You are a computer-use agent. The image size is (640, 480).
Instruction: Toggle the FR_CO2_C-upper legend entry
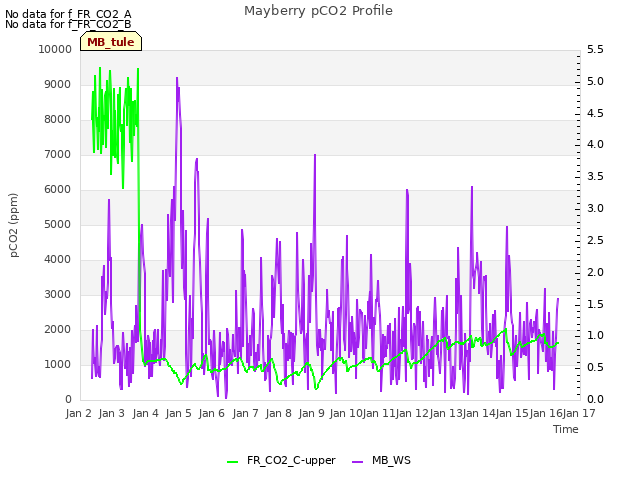tap(281, 461)
